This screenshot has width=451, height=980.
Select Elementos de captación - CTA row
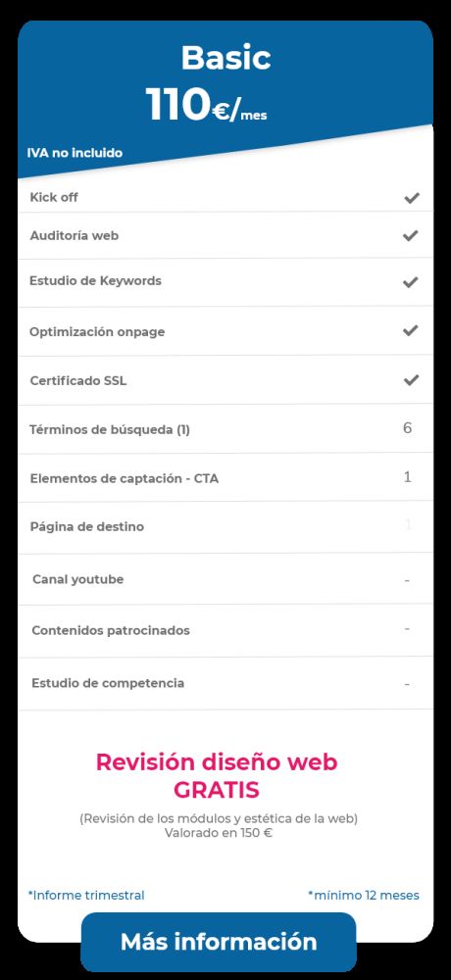[x=225, y=477]
